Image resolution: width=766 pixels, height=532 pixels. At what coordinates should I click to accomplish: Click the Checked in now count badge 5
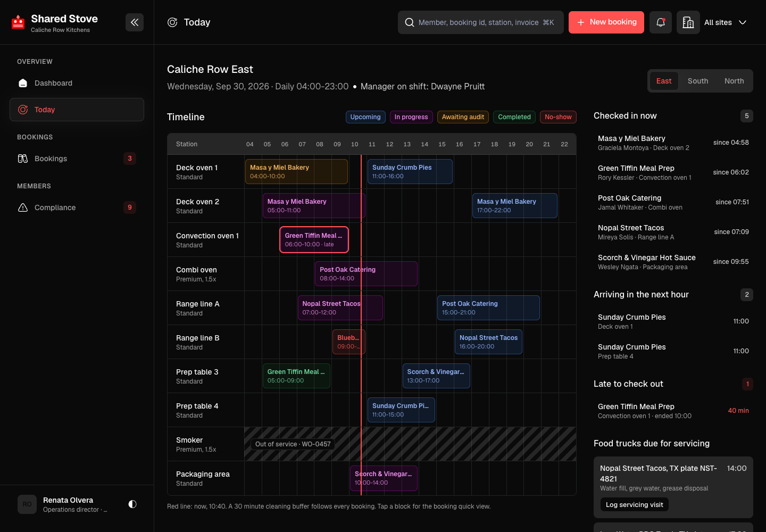tap(747, 116)
